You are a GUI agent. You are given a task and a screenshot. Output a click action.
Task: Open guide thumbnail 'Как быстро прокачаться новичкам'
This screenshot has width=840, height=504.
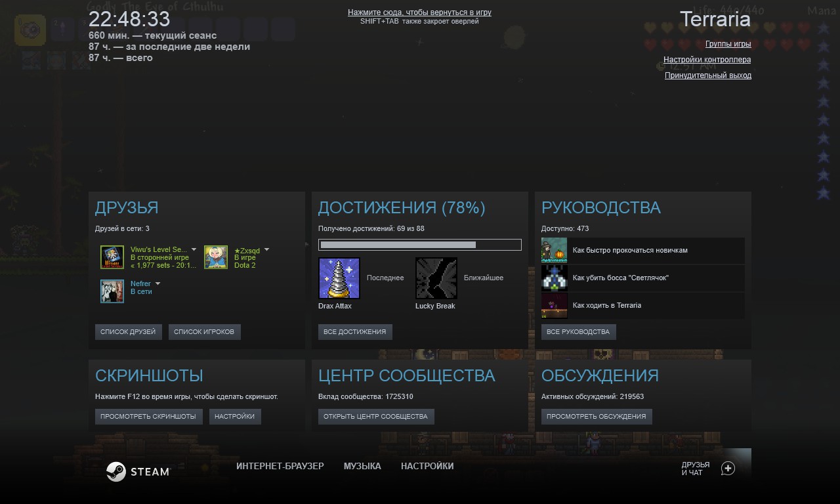point(555,250)
